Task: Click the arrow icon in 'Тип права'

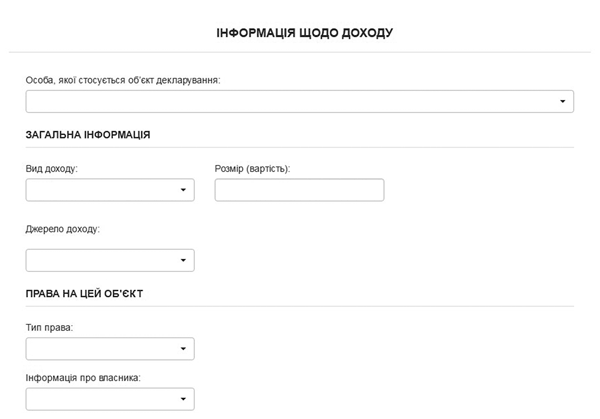Action: [183, 349]
